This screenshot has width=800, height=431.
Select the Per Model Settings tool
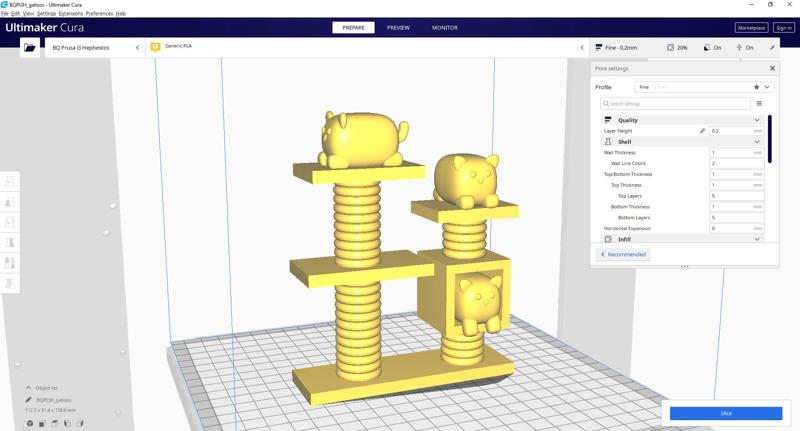pos(10,263)
